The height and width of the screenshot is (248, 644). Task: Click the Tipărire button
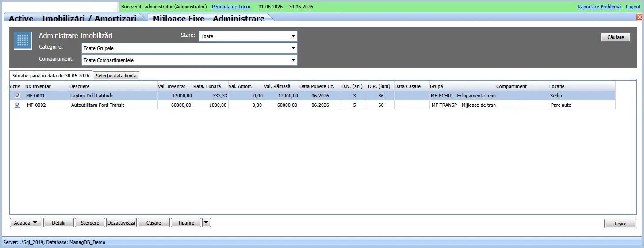186,223
